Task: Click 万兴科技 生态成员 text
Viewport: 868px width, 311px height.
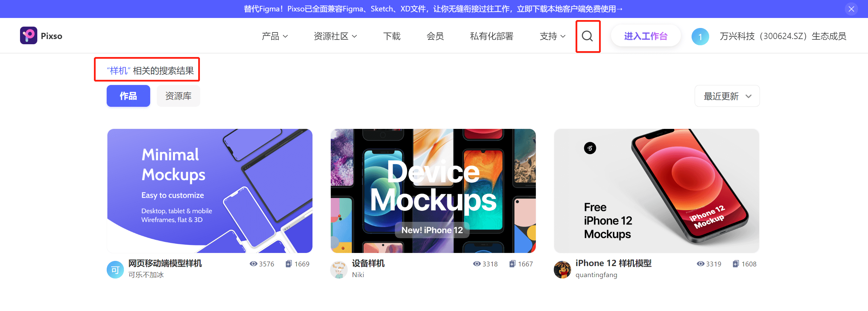Action: tap(783, 36)
